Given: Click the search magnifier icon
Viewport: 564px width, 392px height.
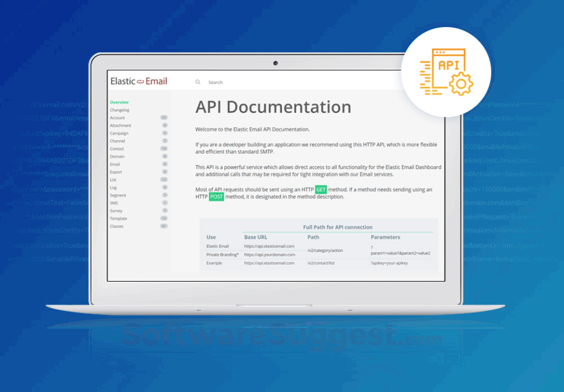Looking at the screenshot, I should click(198, 82).
